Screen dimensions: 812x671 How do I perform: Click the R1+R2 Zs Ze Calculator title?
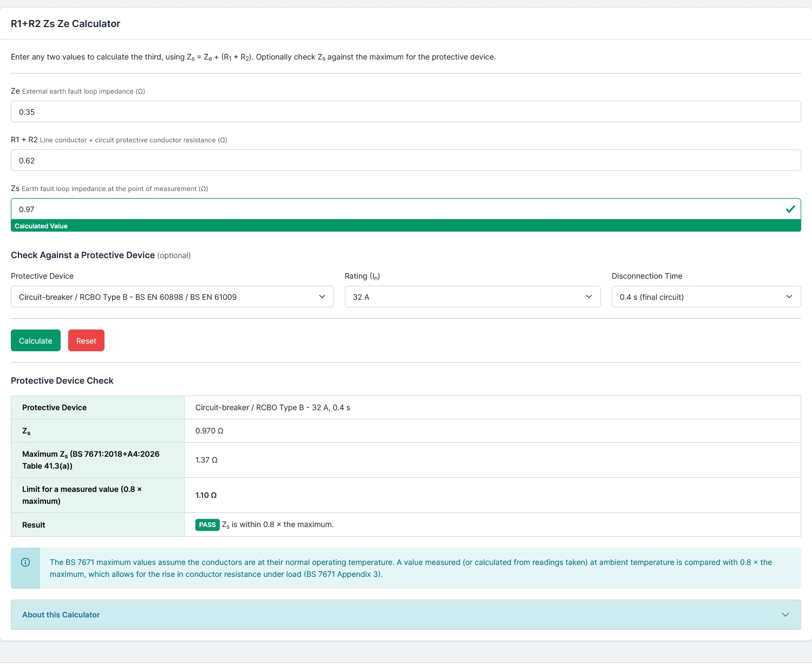tap(66, 24)
